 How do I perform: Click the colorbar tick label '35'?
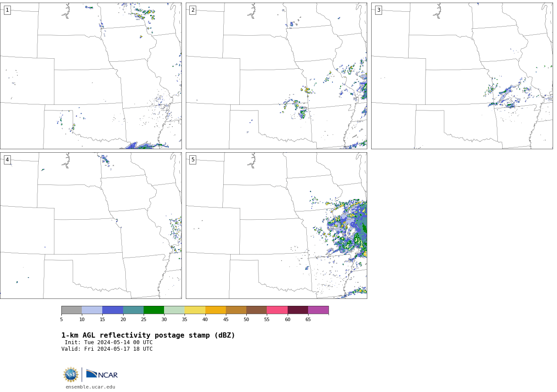185,320
